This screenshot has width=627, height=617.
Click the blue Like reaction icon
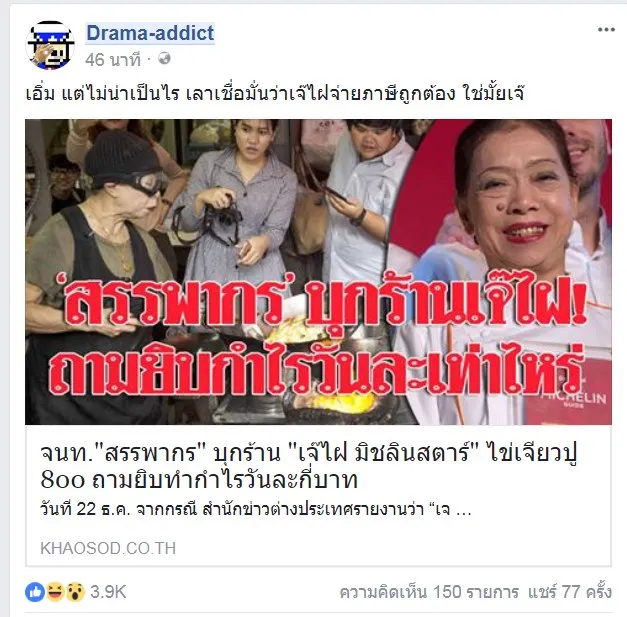tap(35, 592)
